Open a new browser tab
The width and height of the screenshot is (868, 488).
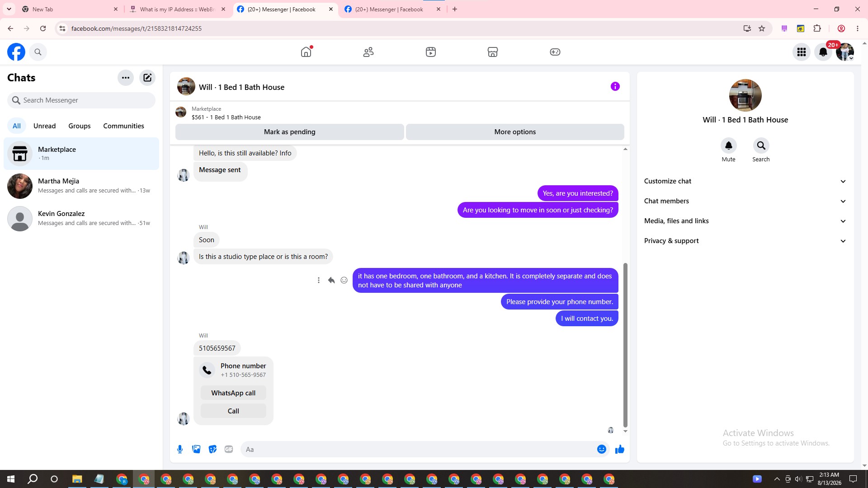455,9
